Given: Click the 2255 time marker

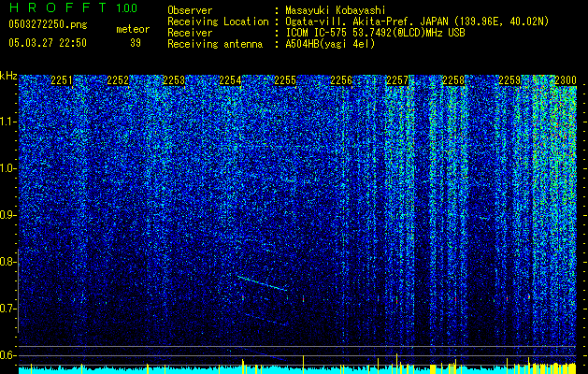Looking at the screenshot, I should [285, 80].
